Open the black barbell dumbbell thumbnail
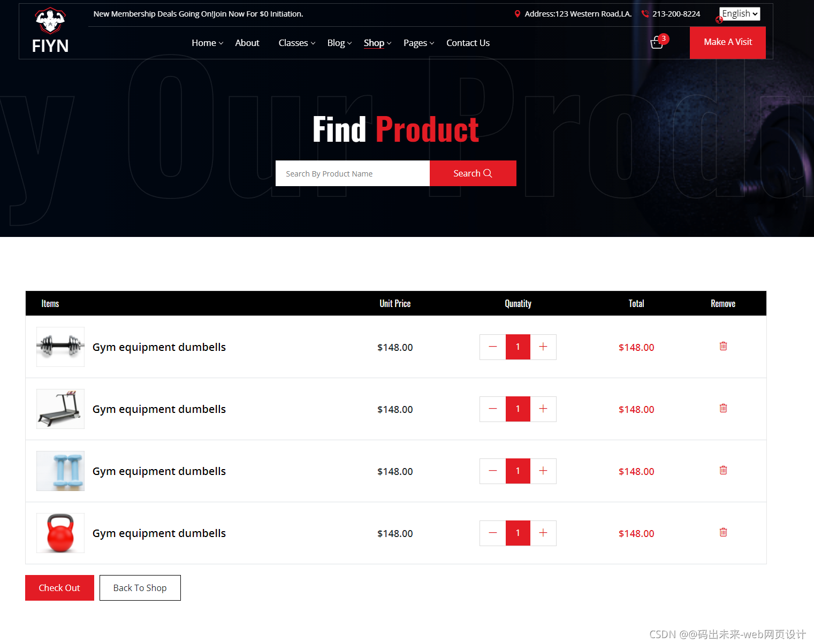Screen dimensions: 814x644 coord(60,347)
